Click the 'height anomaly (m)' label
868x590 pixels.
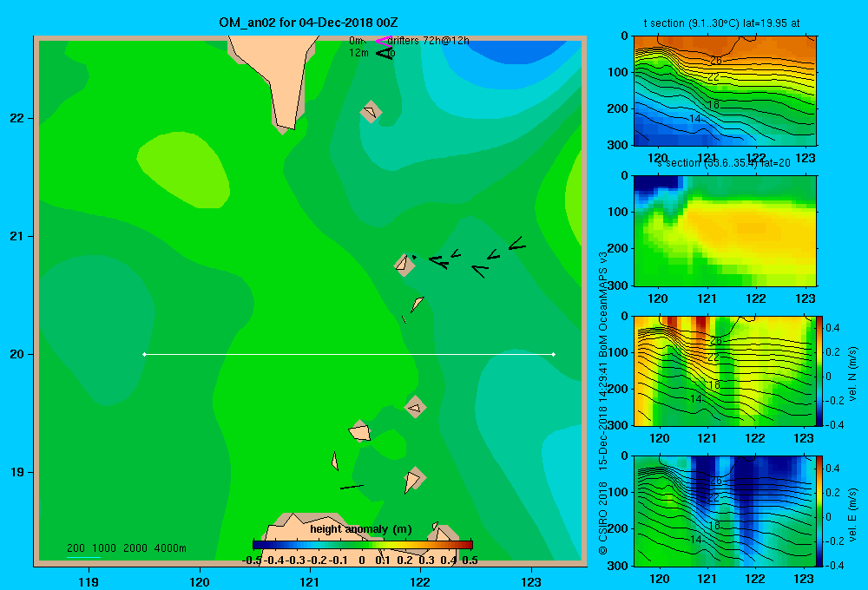click(x=361, y=529)
